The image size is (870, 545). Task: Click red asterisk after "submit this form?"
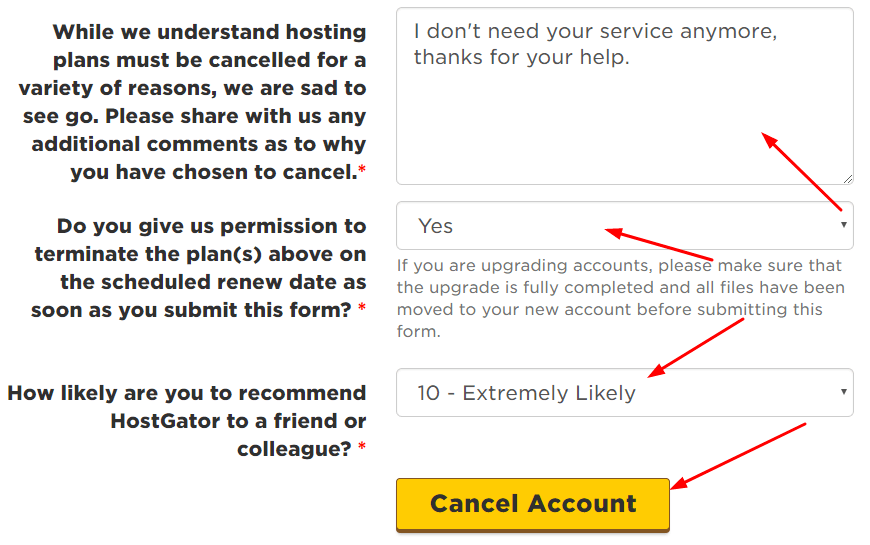362,311
